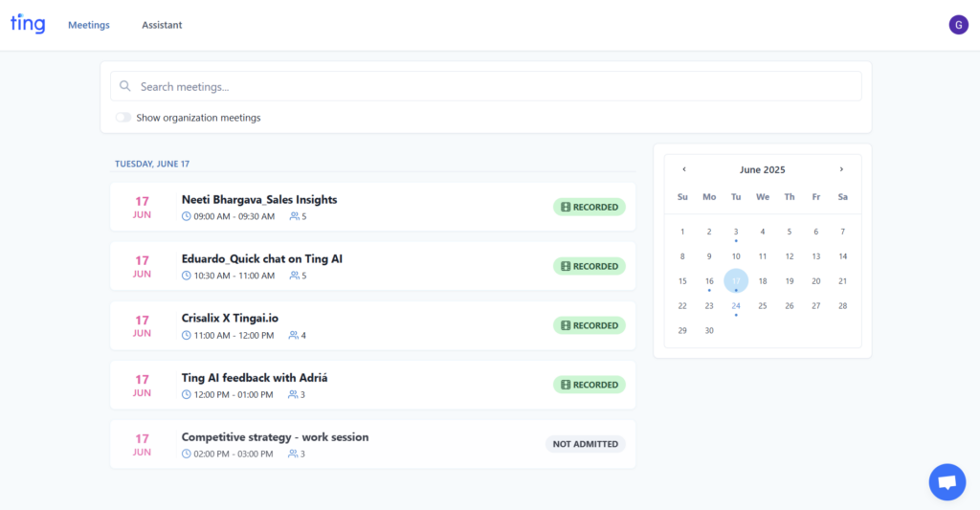This screenshot has height=510, width=980.
Task: Click the Ting logo
Action: click(28, 24)
